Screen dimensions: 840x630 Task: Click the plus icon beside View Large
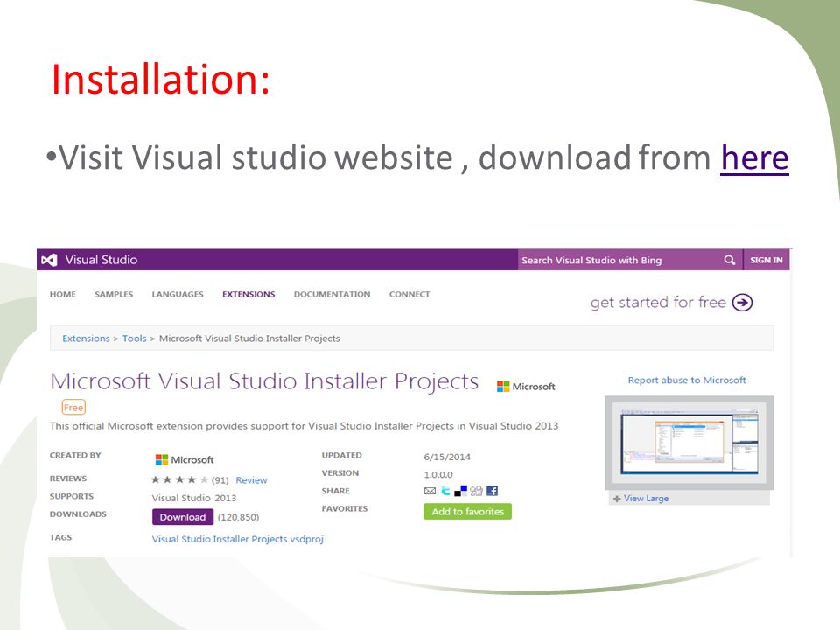(617, 499)
